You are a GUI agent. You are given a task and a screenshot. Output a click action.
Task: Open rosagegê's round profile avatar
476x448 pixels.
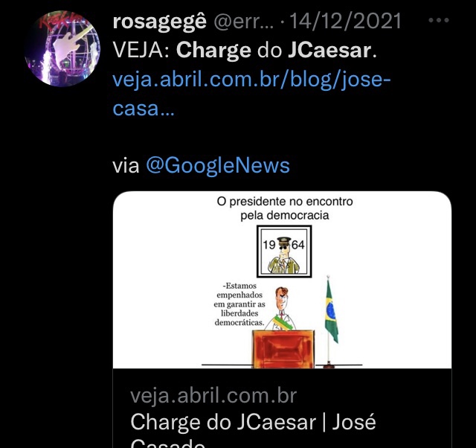62,48
